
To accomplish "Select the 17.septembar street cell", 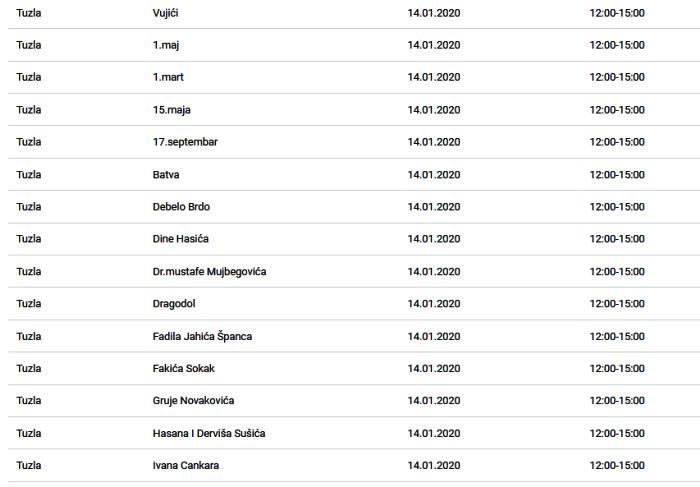I will [185, 142].
